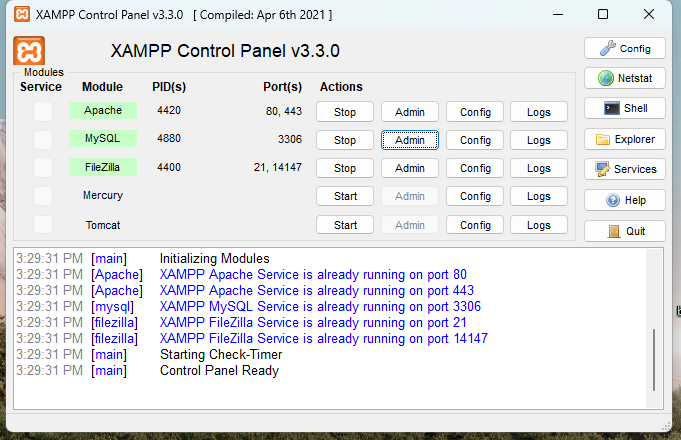Open MySQL Admin (phpMyAdmin)

[x=410, y=140]
